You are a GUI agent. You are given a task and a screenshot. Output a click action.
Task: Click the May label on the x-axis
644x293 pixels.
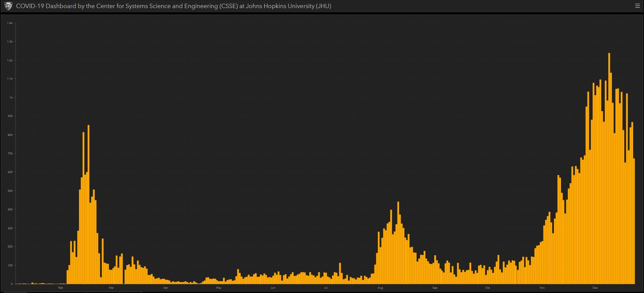[219, 288]
